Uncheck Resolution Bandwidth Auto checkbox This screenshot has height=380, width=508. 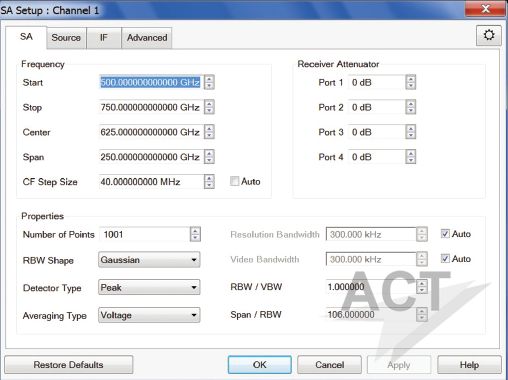coord(445,234)
